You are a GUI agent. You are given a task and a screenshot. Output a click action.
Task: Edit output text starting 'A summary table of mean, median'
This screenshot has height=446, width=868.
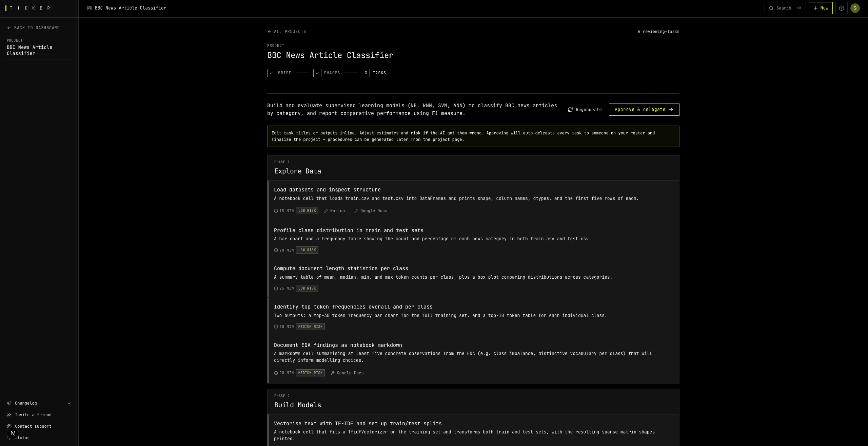click(443, 277)
